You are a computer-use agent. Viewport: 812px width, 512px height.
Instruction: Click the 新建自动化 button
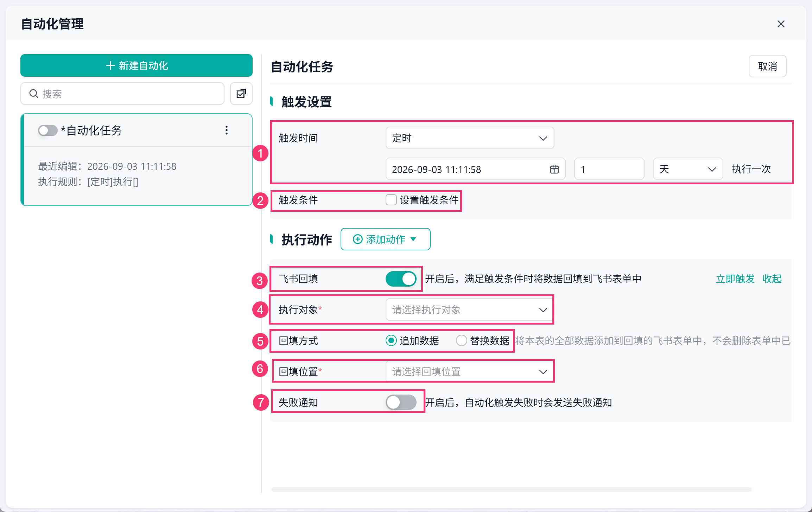(x=137, y=65)
